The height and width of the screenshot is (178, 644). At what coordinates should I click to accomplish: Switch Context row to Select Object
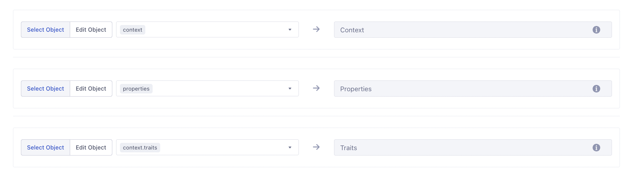(x=45, y=30)
